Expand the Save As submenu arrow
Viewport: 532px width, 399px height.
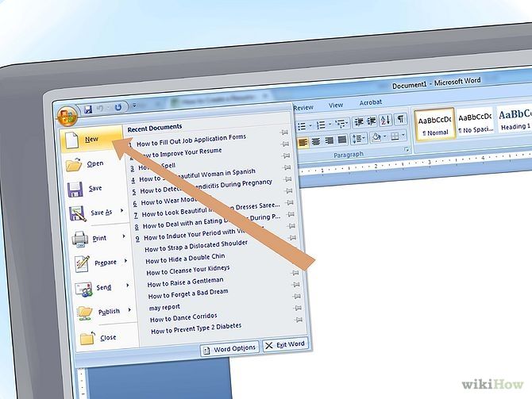click(121, 211)
